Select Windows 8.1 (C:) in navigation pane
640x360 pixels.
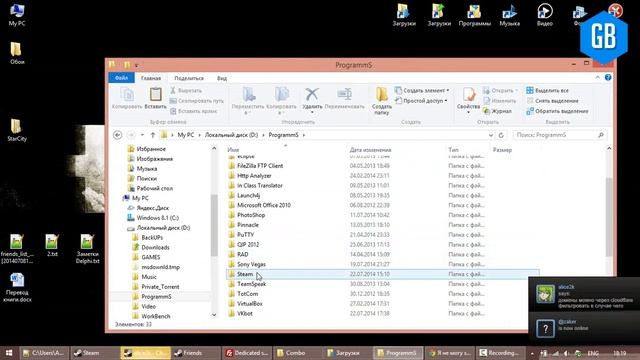157,218
